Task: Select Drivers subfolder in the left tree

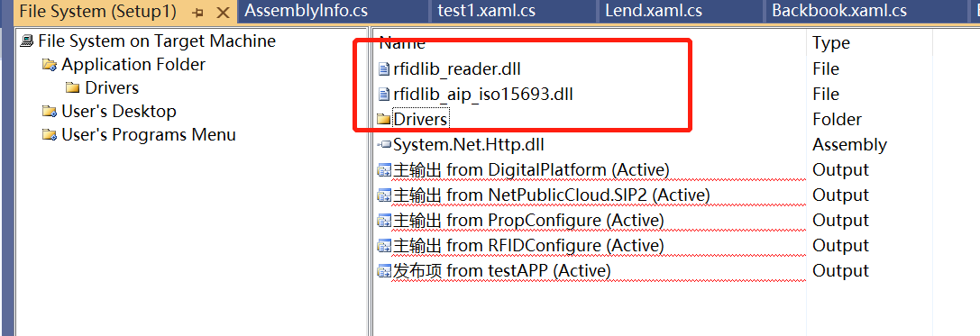Action: coord(111,88)
